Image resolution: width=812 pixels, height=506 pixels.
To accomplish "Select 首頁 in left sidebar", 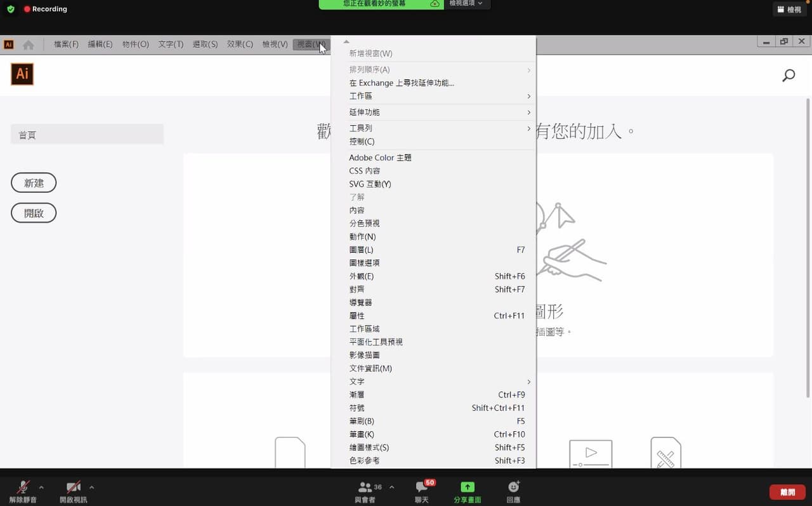I will [x=87, y=135].
